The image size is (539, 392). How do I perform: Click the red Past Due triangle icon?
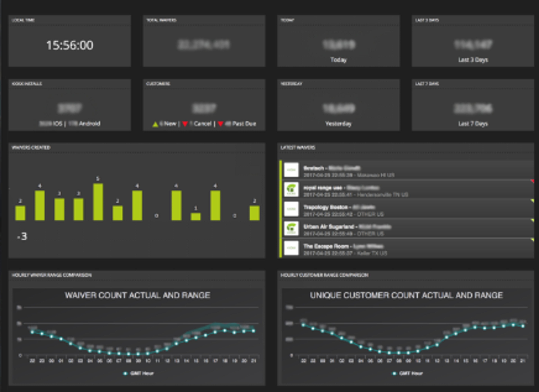click(x=220, y=124)
